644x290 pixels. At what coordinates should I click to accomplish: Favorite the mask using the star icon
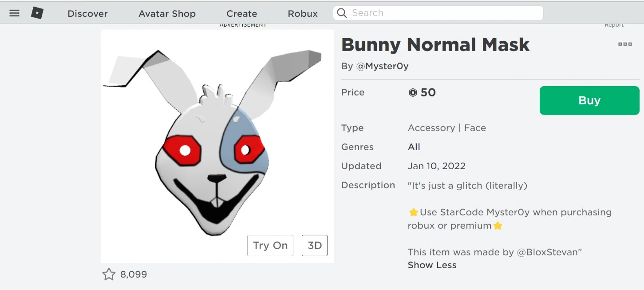[x=109, y=274]
